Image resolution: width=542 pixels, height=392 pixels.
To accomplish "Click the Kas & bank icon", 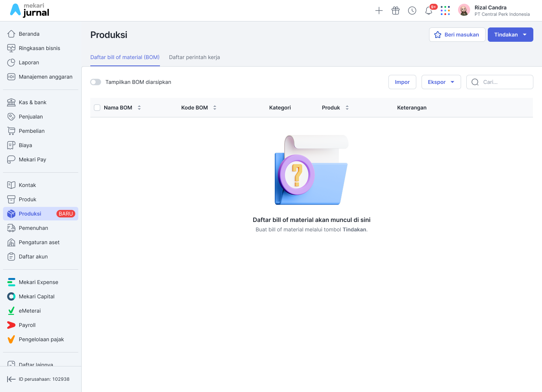I will click(x=11, y=102).
